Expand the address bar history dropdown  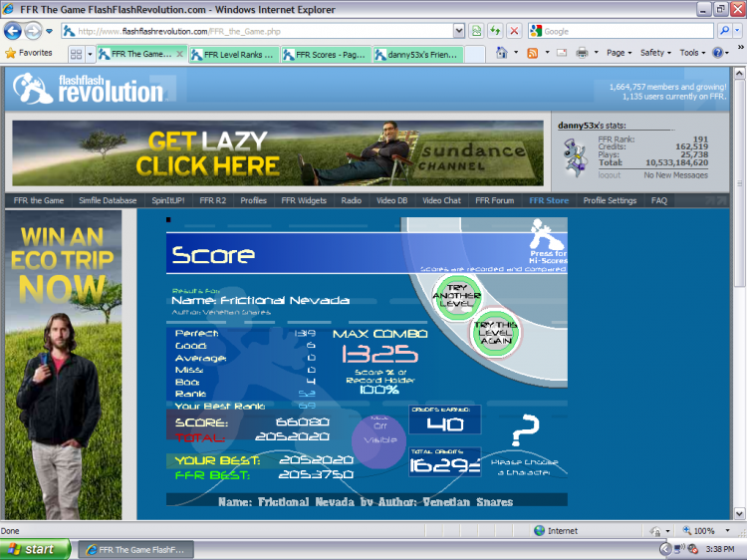459,32
